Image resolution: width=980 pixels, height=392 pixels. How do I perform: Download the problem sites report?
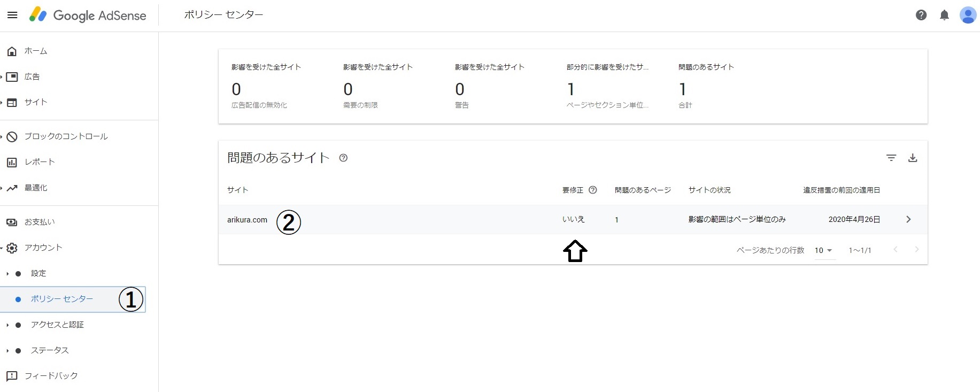pyautogui.click(x=913, y=158)
